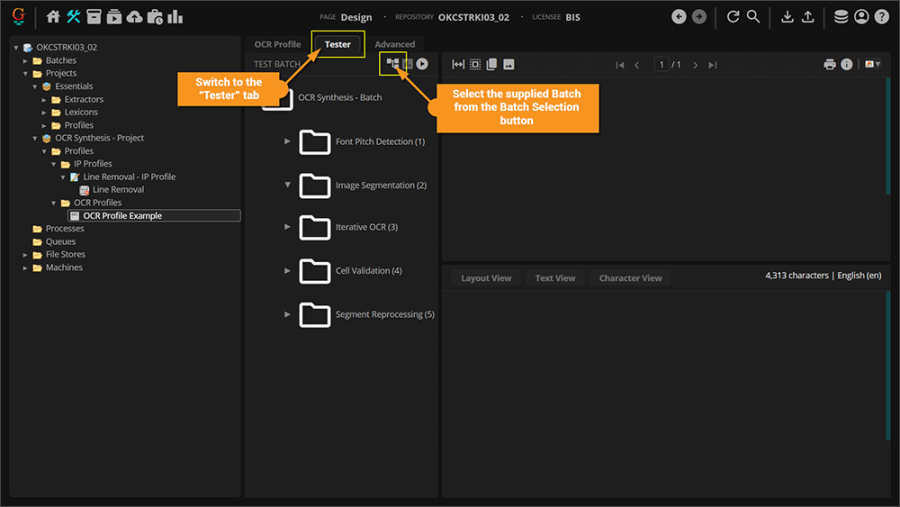Click the upload icon in header
The width and height of the screenshot is (900, 507).
pyautogui.click(x=808, y=17)
